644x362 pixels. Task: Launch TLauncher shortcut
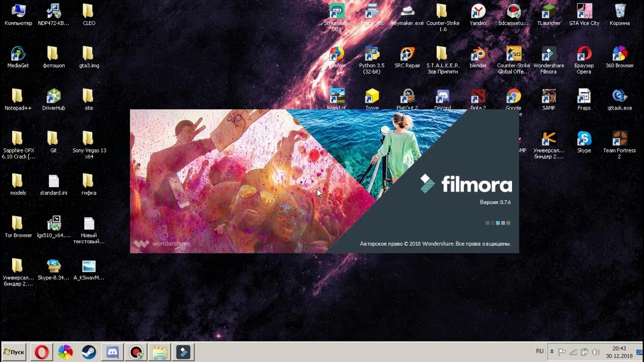(548, 15)
